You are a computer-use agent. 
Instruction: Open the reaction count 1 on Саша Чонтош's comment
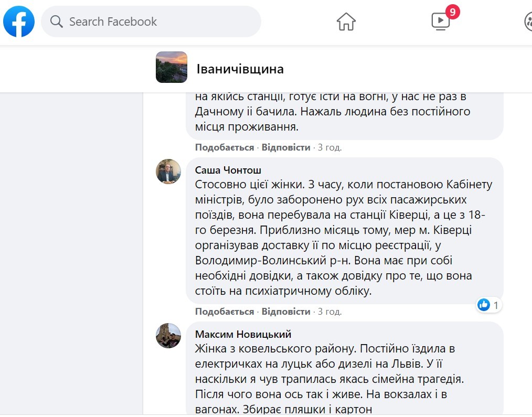(496, 305)
